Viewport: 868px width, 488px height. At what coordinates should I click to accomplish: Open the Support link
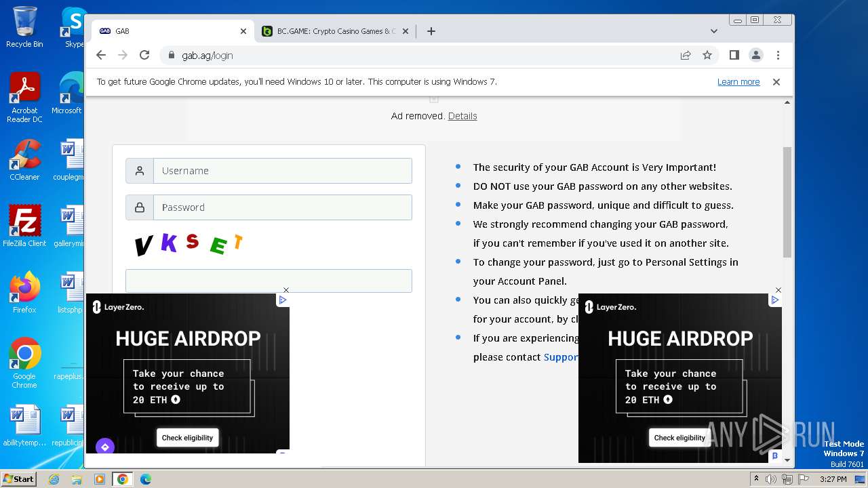tap(561, 357)
